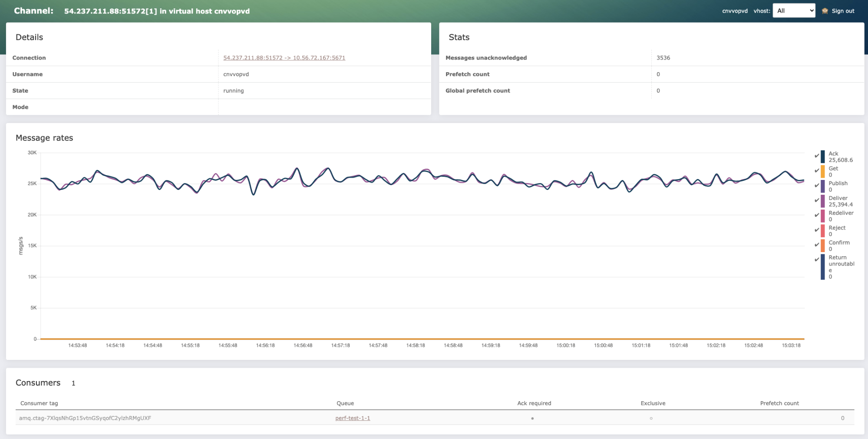Click the orange Confirm color swatch
This screenshot has height=439, width=868.
[822, 246]
